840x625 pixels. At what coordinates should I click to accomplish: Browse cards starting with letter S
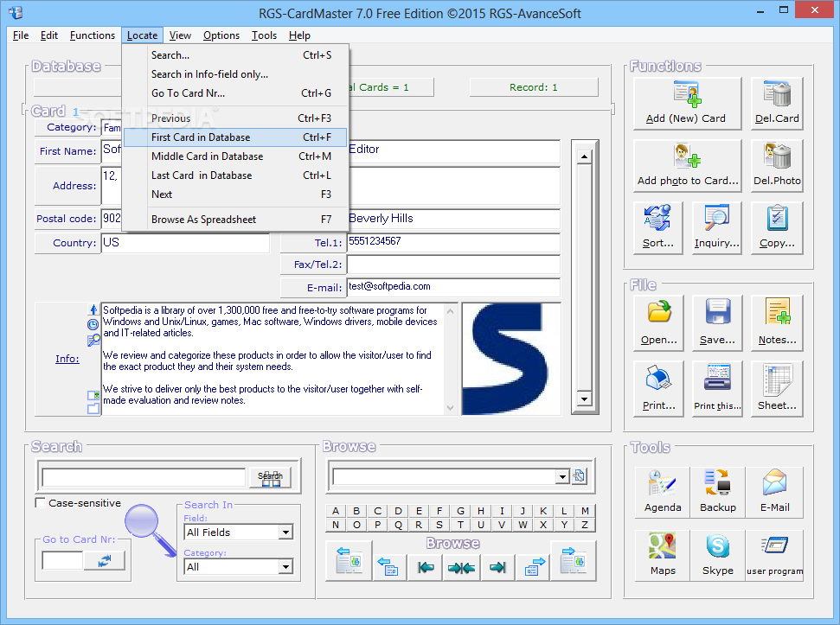(x=439, y=525)
